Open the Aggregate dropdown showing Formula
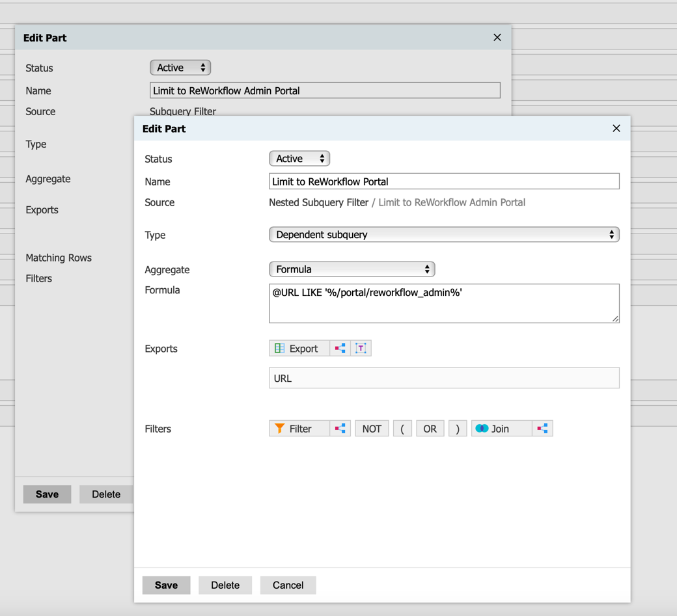 [x=352, y=269]
